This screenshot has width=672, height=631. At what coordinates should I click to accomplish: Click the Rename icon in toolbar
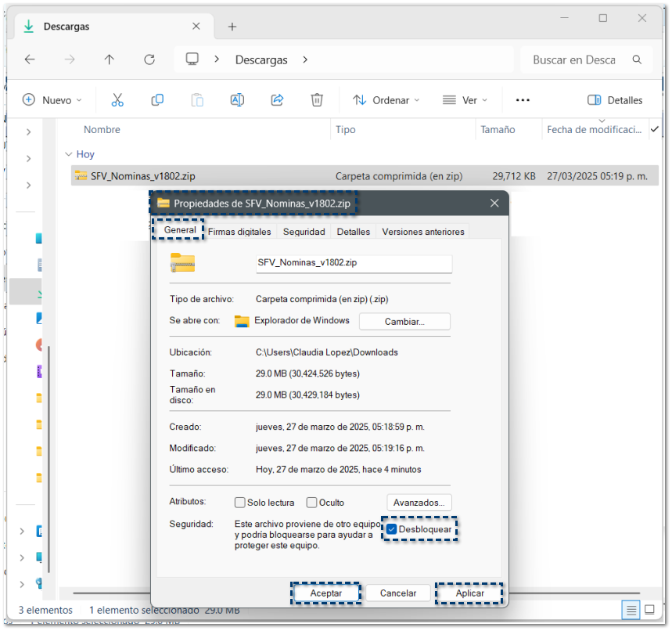point(237,100)
